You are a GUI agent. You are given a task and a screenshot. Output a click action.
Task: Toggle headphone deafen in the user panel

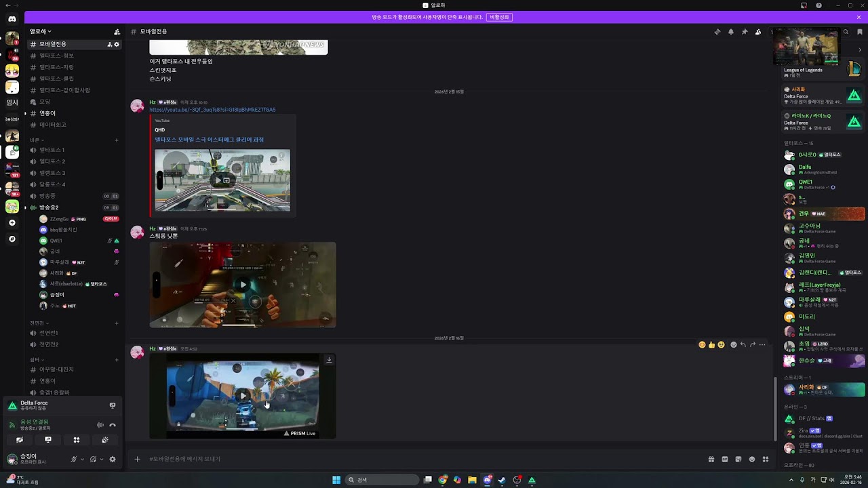tap(93, 459)
